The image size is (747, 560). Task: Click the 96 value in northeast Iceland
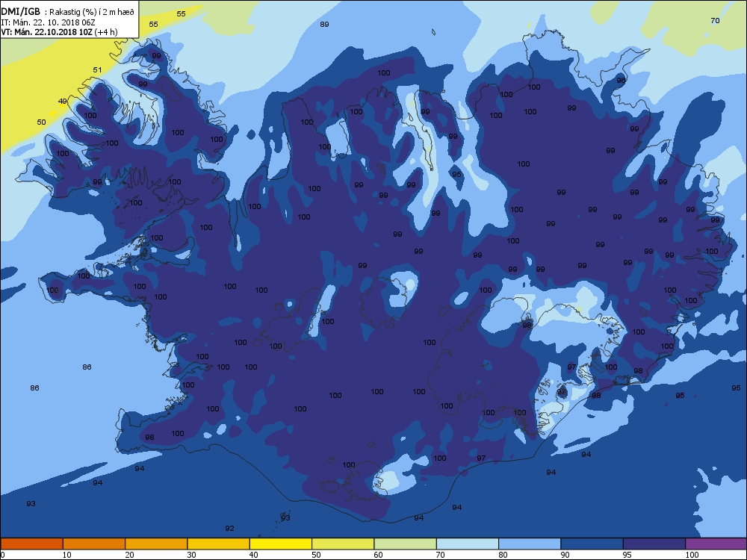621,80
